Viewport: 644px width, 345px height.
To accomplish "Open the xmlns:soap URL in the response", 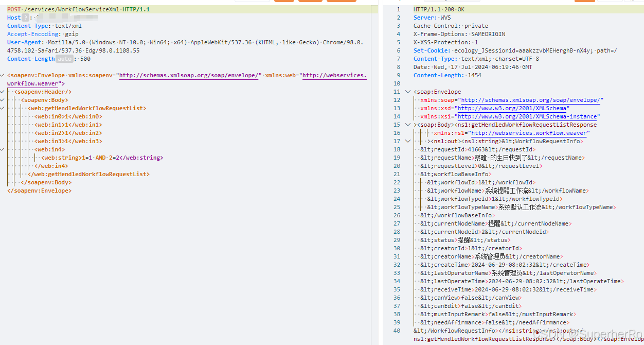I will [530, 100].
